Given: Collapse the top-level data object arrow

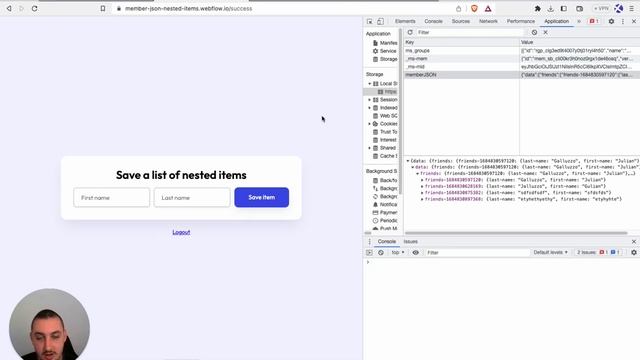Looking at the screenshot, I should pos(408,161).
